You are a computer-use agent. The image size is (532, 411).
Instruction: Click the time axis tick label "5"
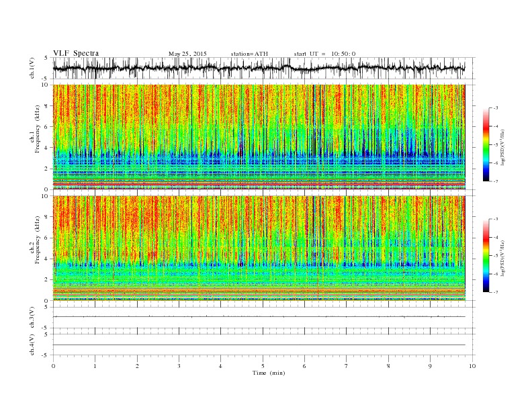263,366
